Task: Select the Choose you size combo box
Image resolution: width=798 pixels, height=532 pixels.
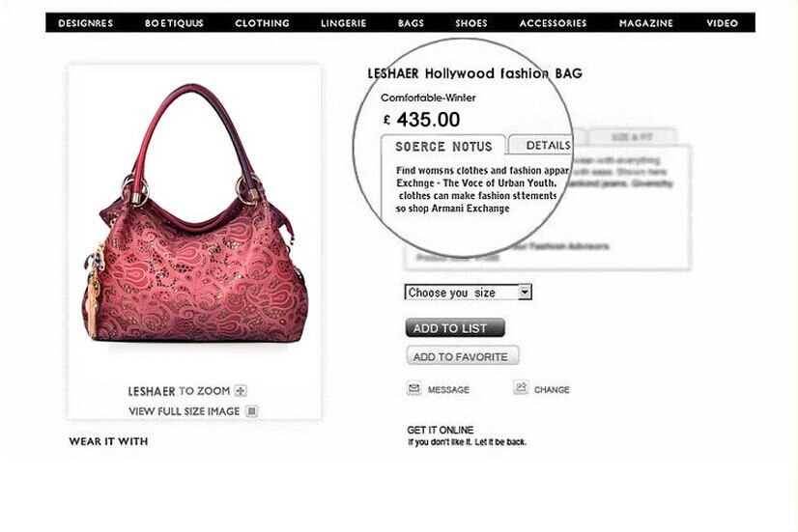Action: pyautogui.click(x=469, y=293)
